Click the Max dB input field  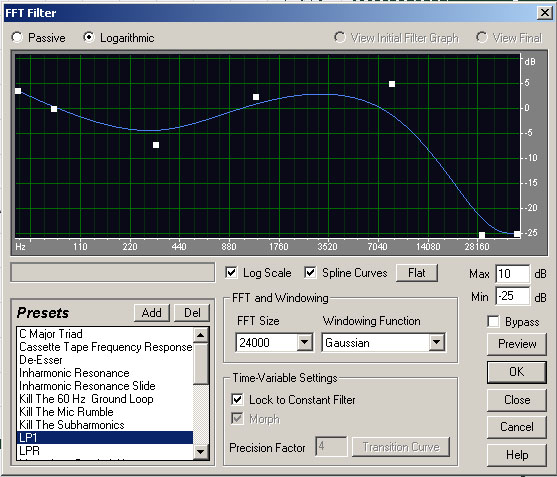tap(513, 273)
